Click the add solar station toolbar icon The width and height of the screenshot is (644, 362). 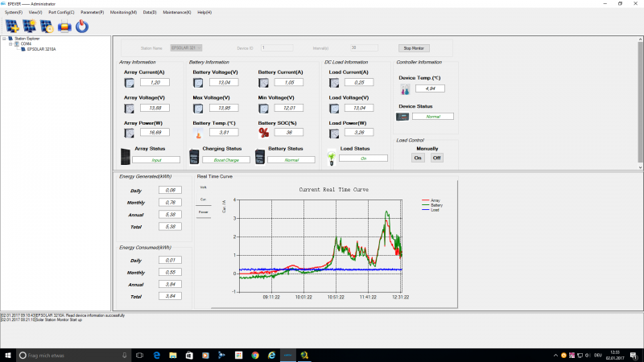point(12,27)
